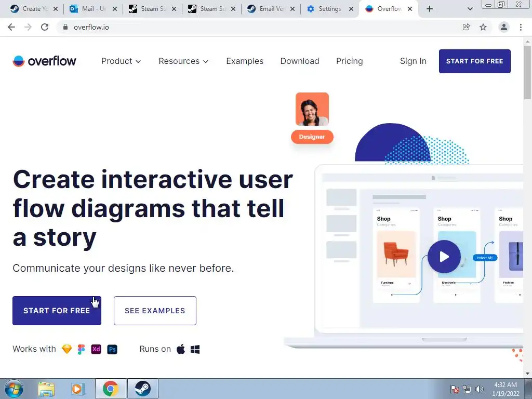Click the orange Designer badge
532x399 pixels.
point(312,137)
